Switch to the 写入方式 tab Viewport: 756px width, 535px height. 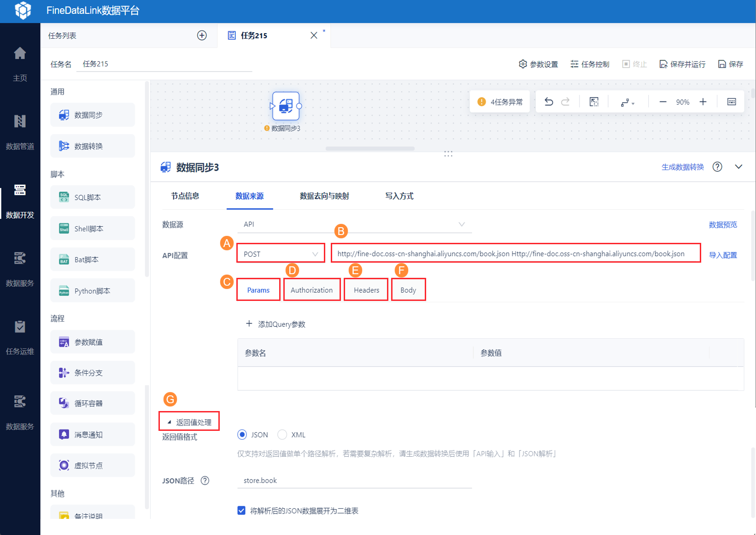[399, 196]
